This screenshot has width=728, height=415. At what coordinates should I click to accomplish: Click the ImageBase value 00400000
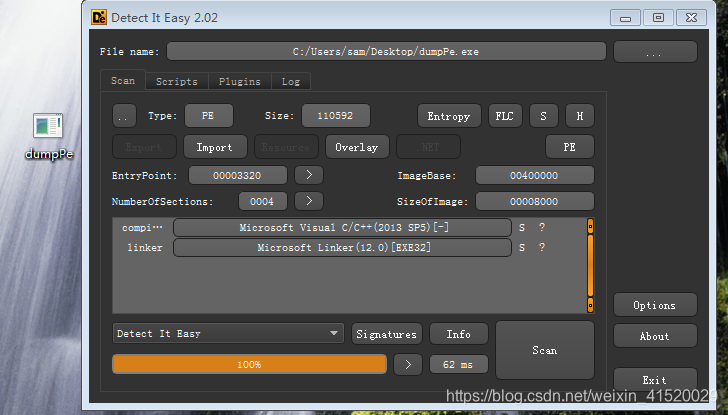point(535,175)
